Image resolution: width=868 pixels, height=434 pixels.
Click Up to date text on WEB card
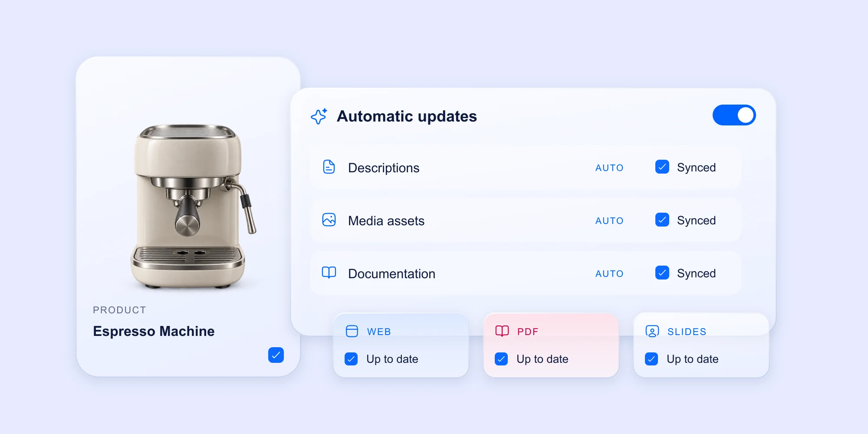pyautogui.click(x=392, y=359)
